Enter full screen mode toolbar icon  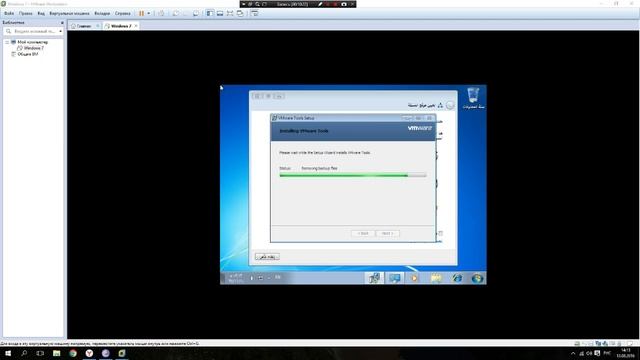pos(230,13)
